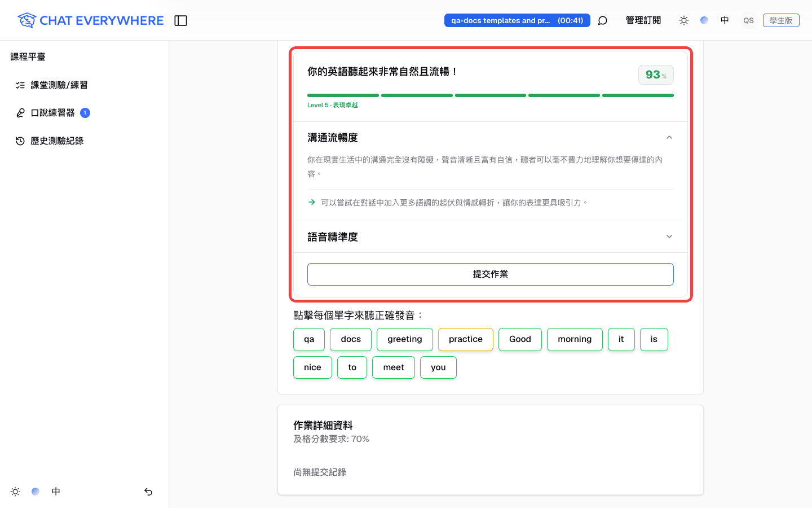This screenshot has width=812, height=508.
Task: Click the 提交作業 button
Action: pyautogui.click(x=491, y=274)
